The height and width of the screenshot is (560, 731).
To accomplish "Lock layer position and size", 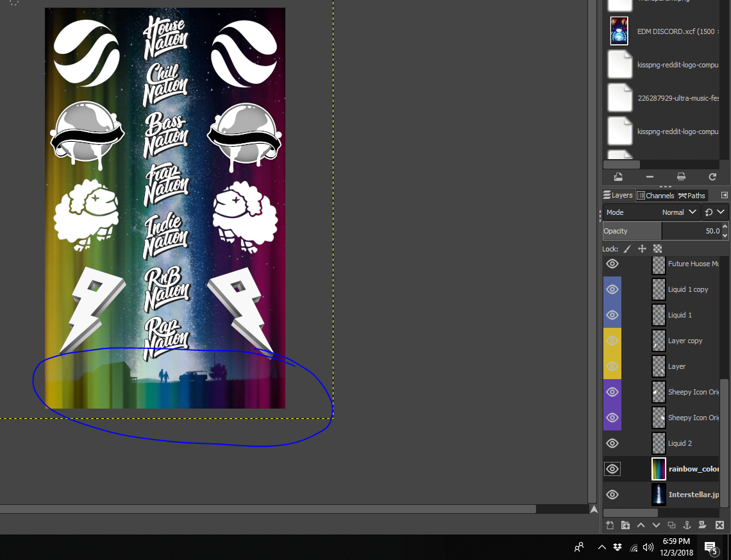I will [x=642, y=249].
